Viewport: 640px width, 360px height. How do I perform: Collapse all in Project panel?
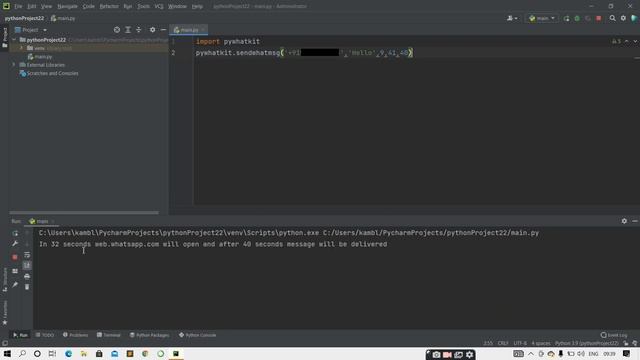point(139,30)
